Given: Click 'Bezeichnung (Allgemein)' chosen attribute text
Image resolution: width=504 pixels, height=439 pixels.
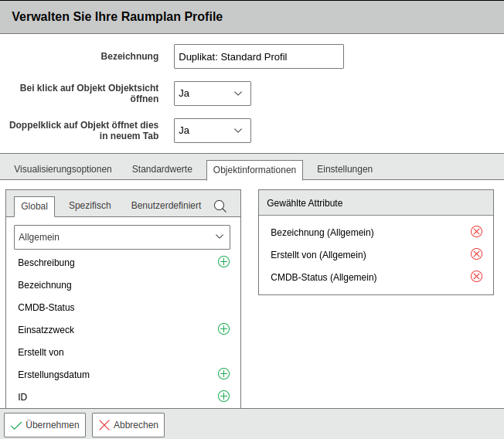Looking at the screenshot, I should [x=322, y=233].
